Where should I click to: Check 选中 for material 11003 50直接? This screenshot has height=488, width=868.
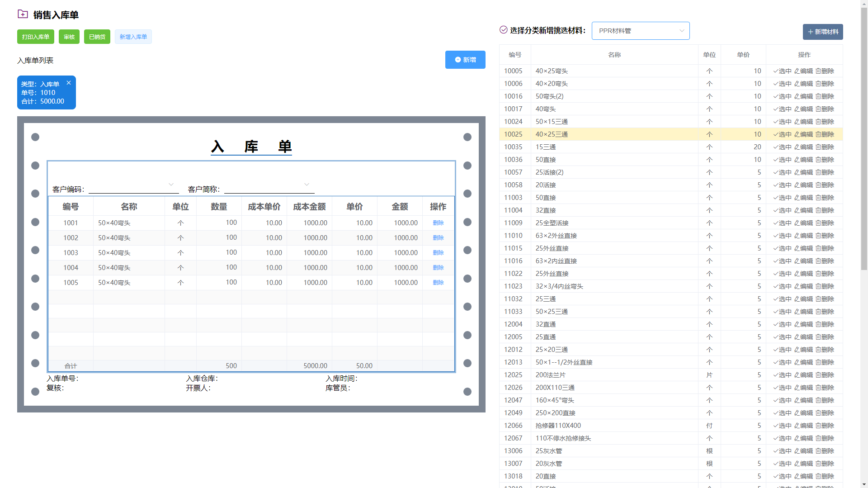[782, 198]
